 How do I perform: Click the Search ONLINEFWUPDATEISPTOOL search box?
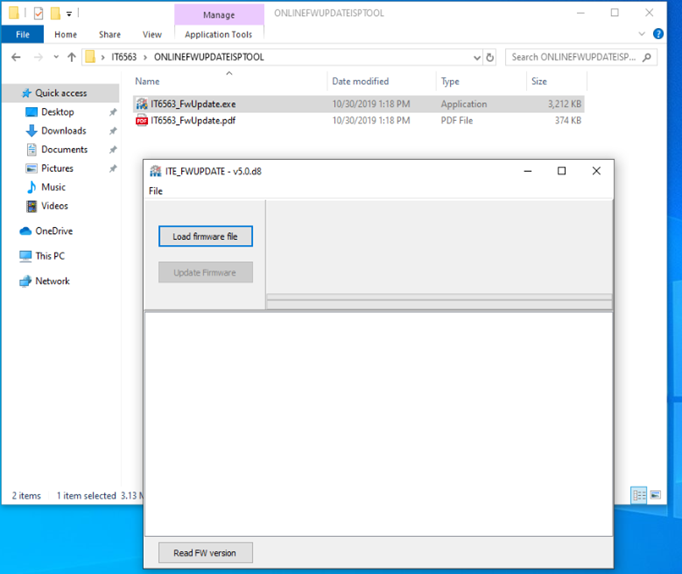(580, 57)
